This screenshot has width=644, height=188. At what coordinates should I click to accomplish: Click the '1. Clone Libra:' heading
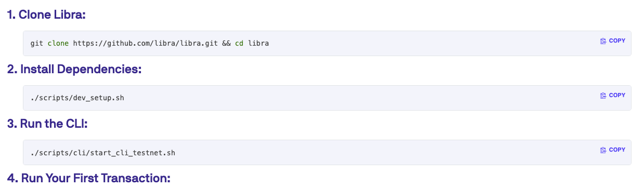coord(46,15)
